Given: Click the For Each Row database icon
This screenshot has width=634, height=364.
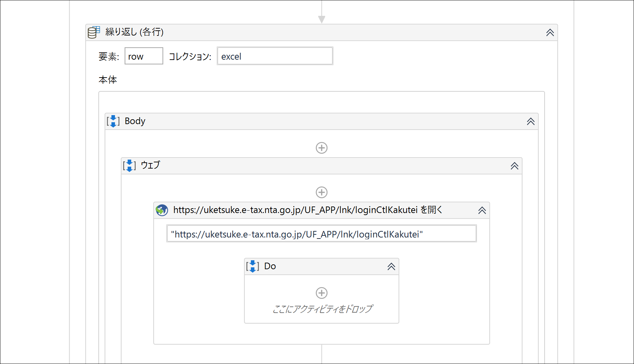Looking at the screenshot, I should [x=94, y=32].
